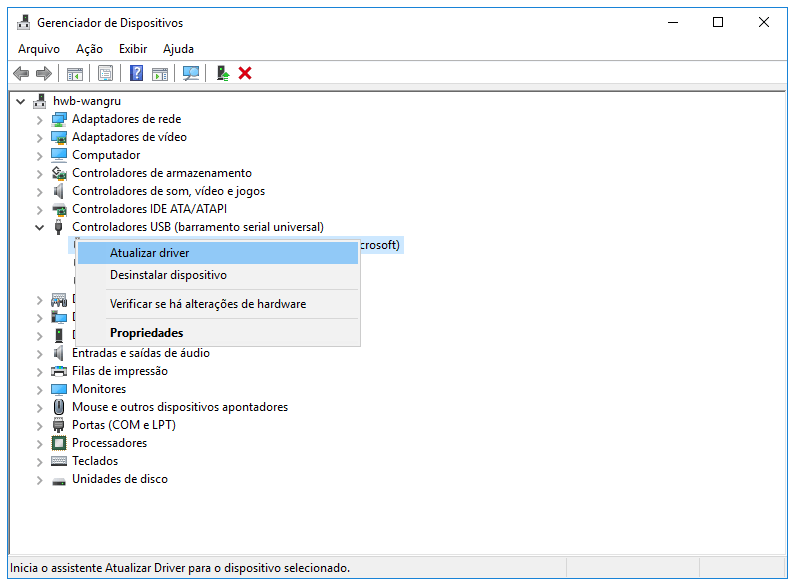Go back using toolbar arrow
795x586 pixels.
(x=21, y=74)
